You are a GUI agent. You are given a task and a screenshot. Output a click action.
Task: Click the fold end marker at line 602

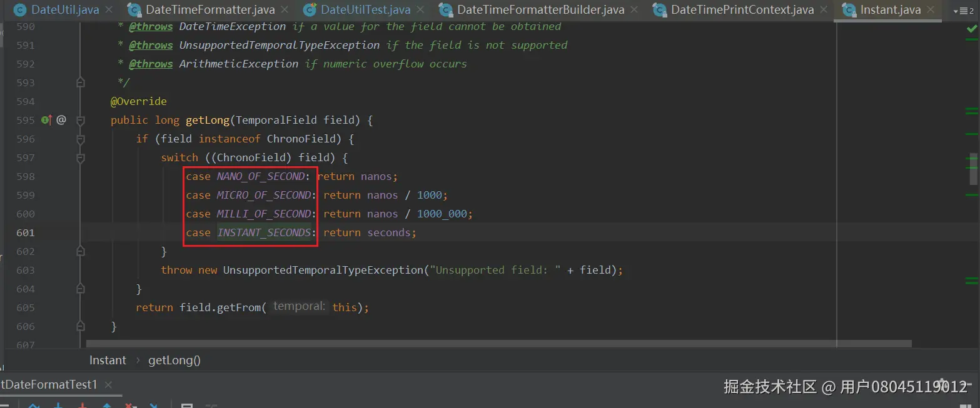[x=80, y=251]
